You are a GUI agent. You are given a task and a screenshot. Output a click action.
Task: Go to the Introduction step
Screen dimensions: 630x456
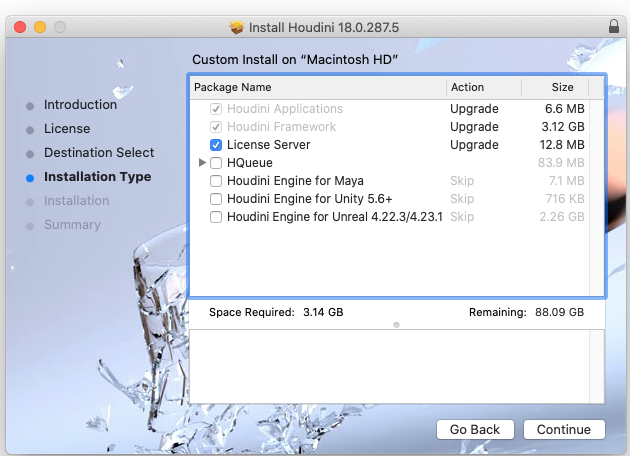[x=80, y=105]
